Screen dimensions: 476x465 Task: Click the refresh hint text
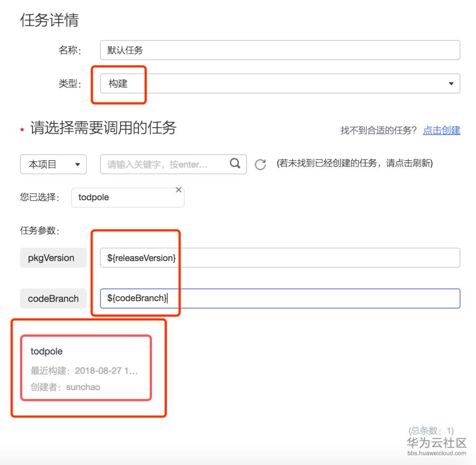354,163
